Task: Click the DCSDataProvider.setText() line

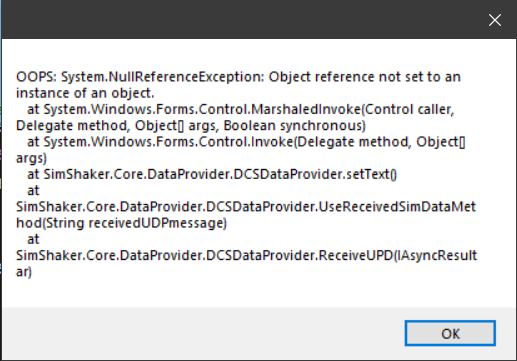Action: coord(212,174)
